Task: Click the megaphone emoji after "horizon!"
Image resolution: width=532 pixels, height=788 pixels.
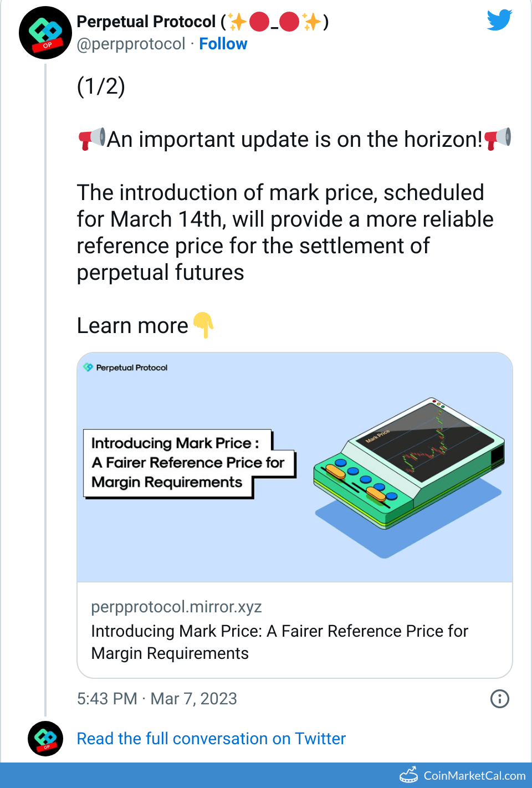Action: pos(498,139)
